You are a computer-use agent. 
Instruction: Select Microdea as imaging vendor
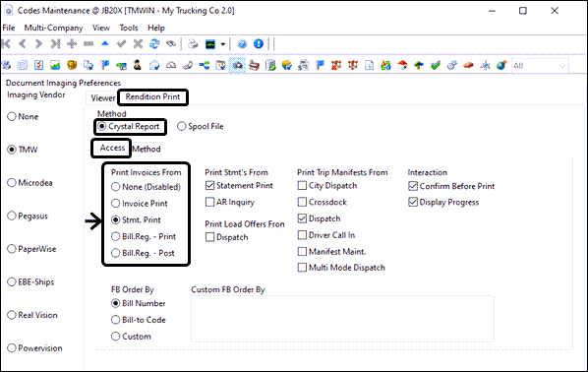pyautogui.click(x=12, y=183)
